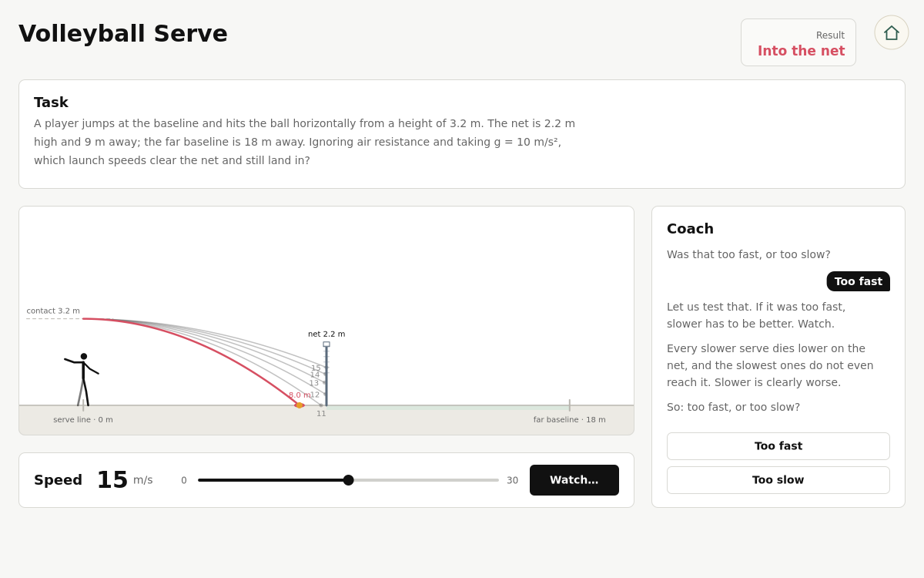
Task: Click the previous 'Too fast' chat bubble
Action: point(859,281)
